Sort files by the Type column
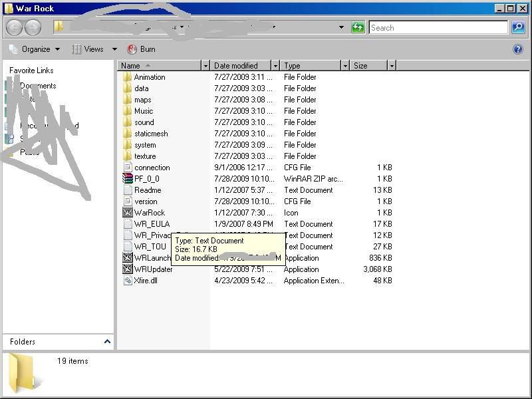 point(311,65)
